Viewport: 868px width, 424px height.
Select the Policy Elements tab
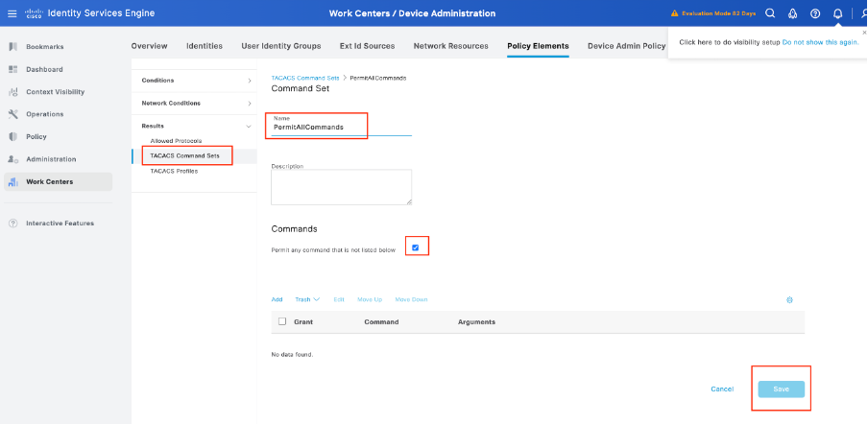(538, 46)
